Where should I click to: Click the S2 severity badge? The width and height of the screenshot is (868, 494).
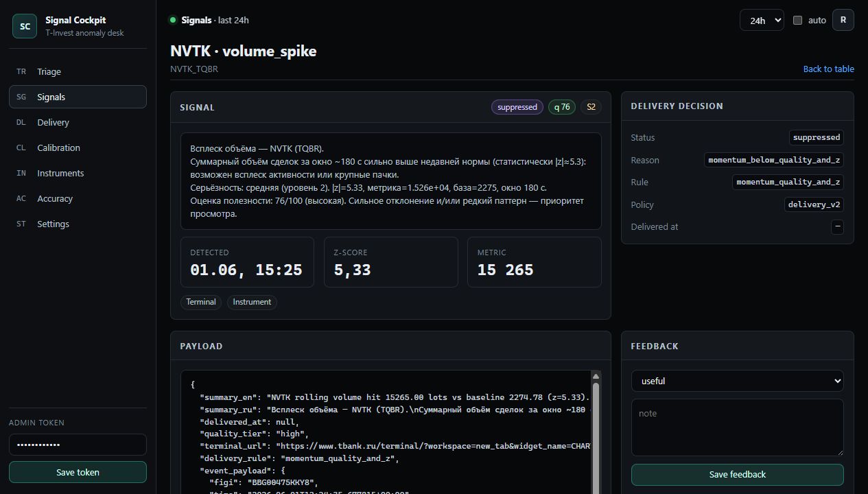591,107
